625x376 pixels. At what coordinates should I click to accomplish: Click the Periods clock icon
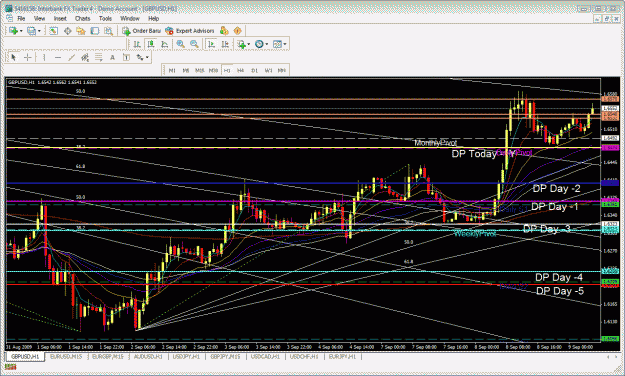tap(259, 44)
